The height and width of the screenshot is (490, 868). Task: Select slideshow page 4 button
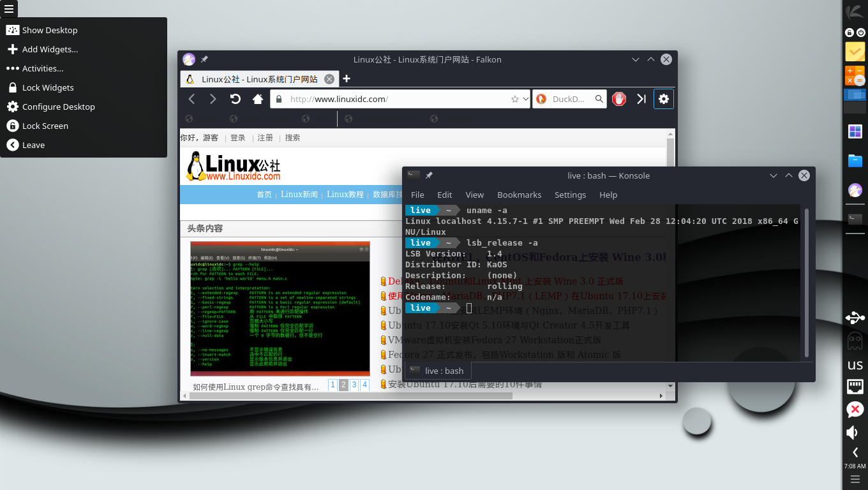pyautogui.click(x=364, y=385)
